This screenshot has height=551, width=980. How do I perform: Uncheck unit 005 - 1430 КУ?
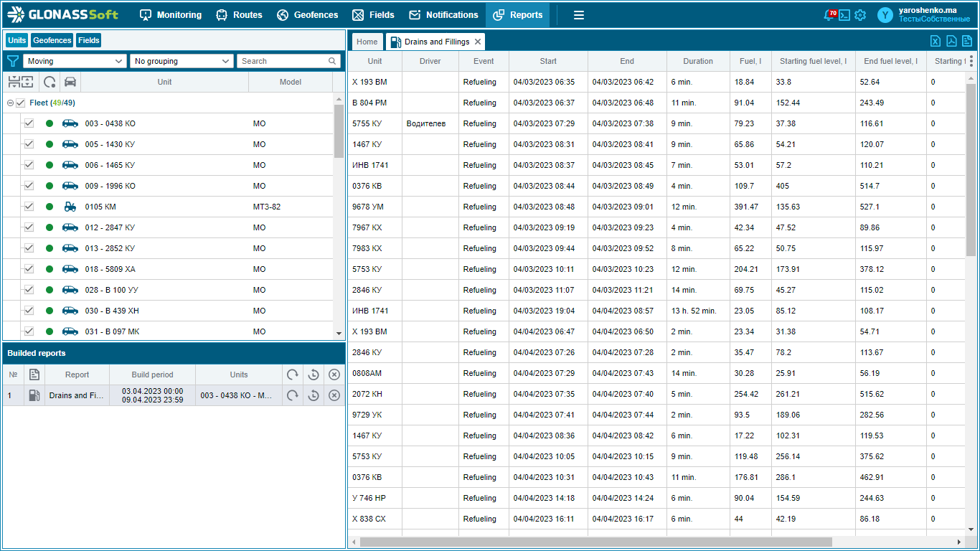29,144
